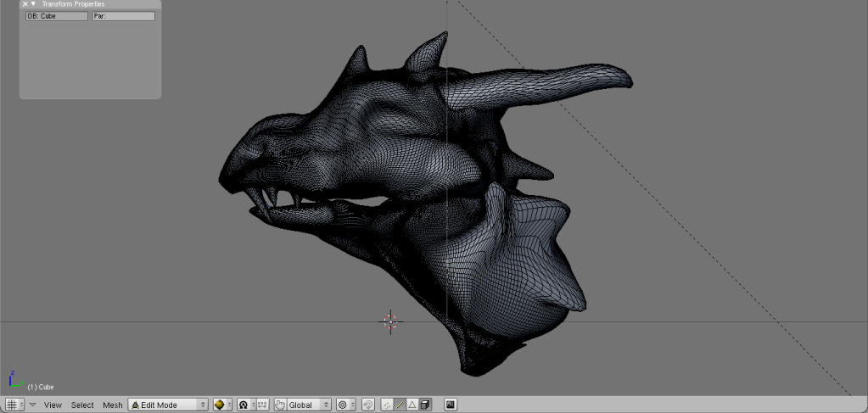Screen dimensions: 868x413
Task: Open the viewport shading draw type dropdown
Action: [222, 405]
